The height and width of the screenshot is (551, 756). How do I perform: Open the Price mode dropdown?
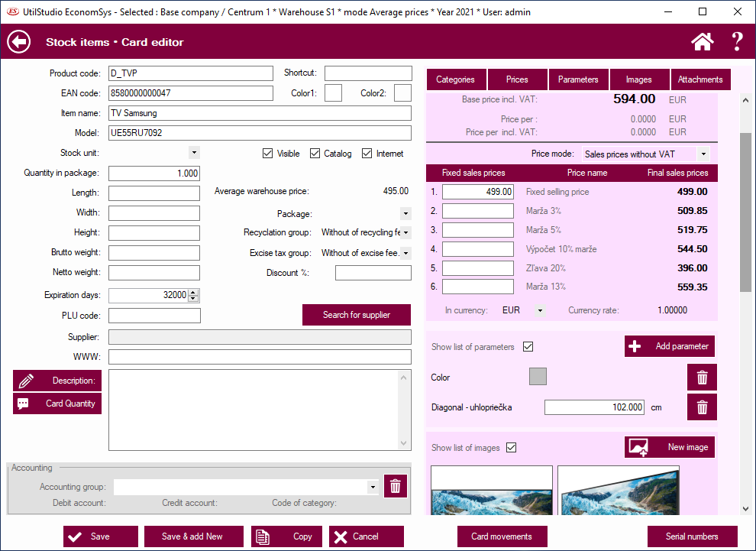(703, 154)
